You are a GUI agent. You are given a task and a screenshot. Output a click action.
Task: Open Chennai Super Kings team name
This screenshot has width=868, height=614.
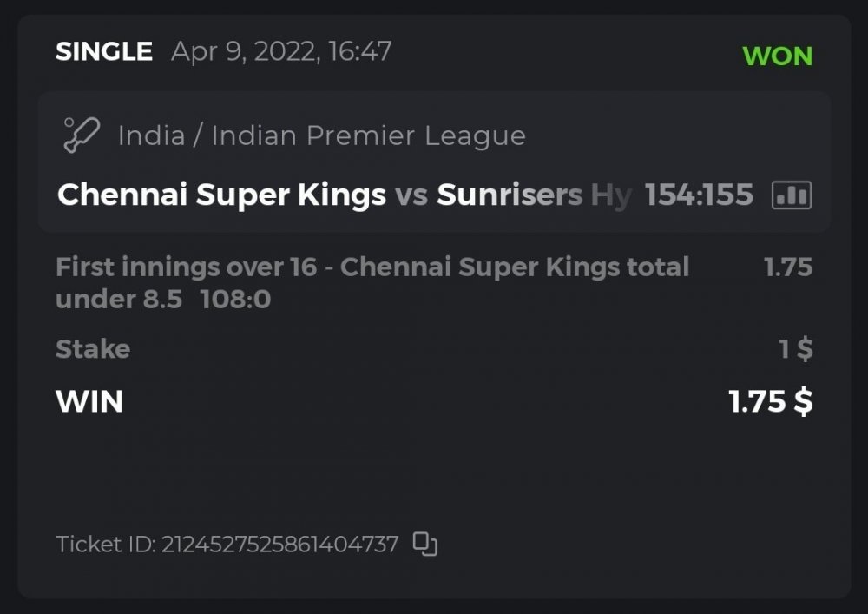pyautogui.click(x=221, y=195)
